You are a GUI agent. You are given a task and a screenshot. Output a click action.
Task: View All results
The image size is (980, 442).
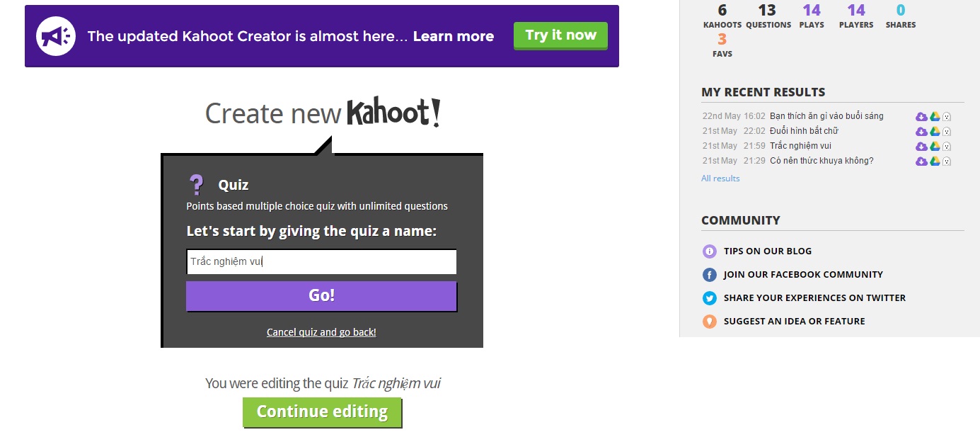tap(720, 178)
